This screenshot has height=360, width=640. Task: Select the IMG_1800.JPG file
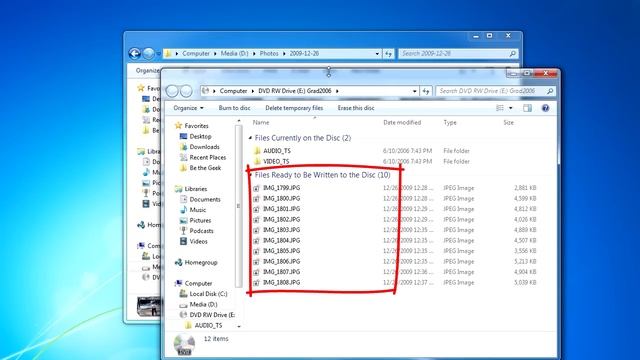[x=281, y=198]
